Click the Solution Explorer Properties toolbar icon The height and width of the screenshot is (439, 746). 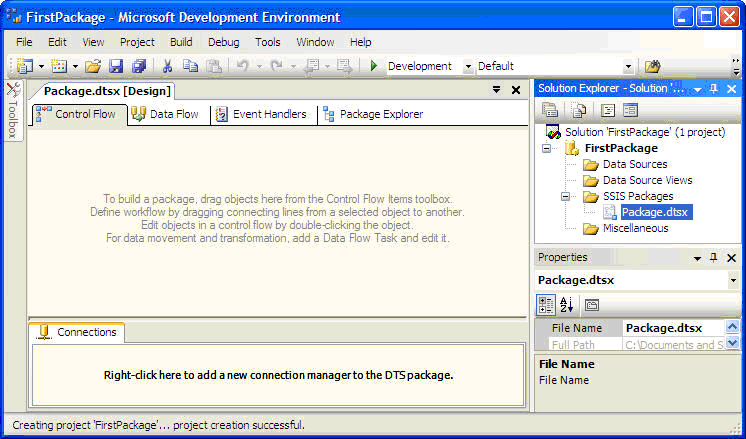point(550,110)
